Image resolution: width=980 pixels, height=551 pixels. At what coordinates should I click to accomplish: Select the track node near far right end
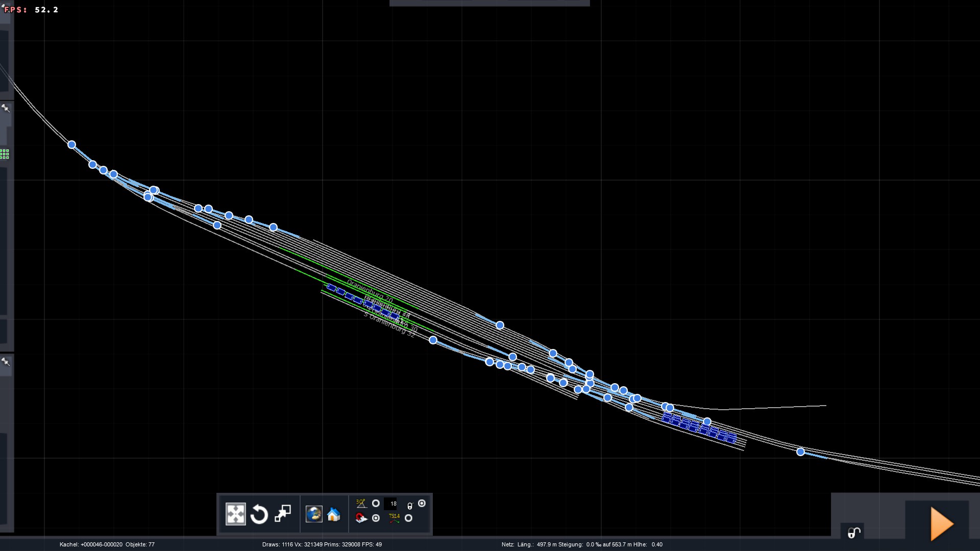click(800, 452)
